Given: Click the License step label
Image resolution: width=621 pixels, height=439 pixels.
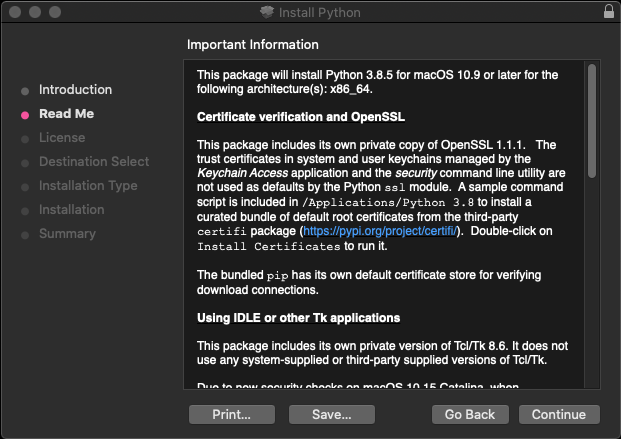Looking at the screenshot, I should tap(62, 137).
